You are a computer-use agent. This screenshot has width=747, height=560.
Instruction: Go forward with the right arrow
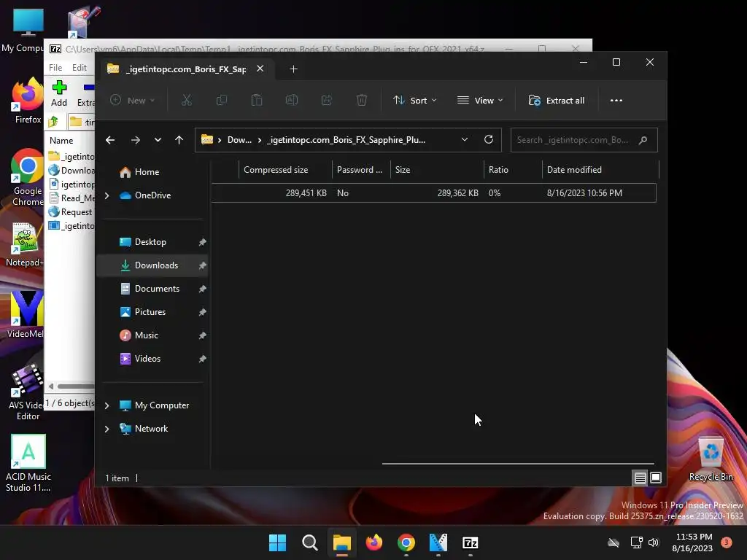[x=135, y=140]
